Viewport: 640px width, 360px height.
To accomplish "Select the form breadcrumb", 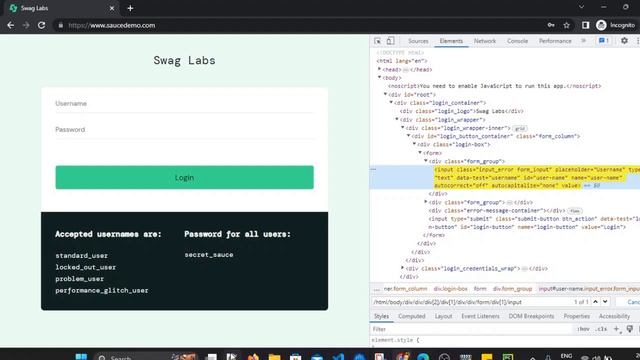I will tap(480, 289).
